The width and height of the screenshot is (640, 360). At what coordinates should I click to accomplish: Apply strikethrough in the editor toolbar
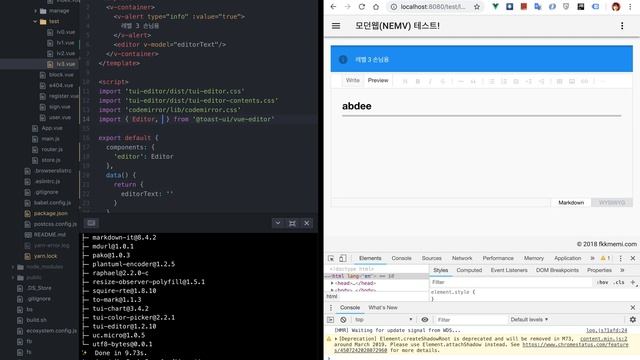coord(442,81)
